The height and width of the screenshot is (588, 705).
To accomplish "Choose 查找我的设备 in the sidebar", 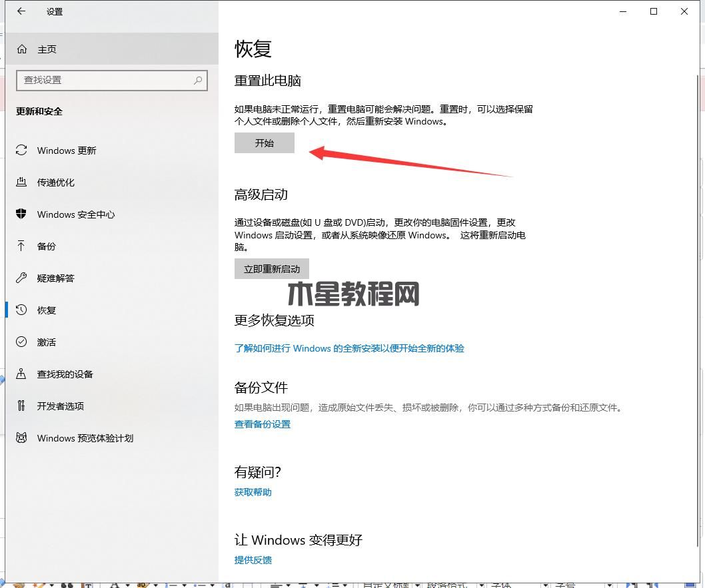I will (x=111, y=374).
